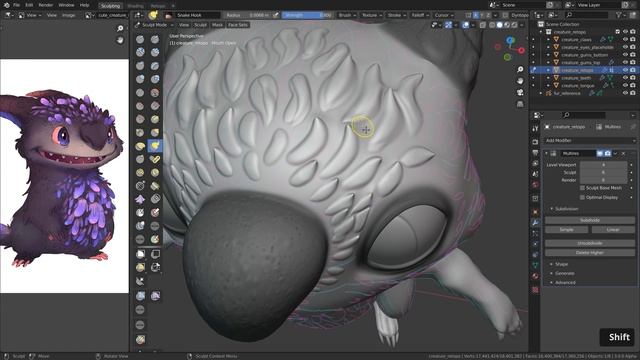Open the Stroke settings dropdown
The width and height of the screenshot is (640, 360).
click(x=396, y=15)
